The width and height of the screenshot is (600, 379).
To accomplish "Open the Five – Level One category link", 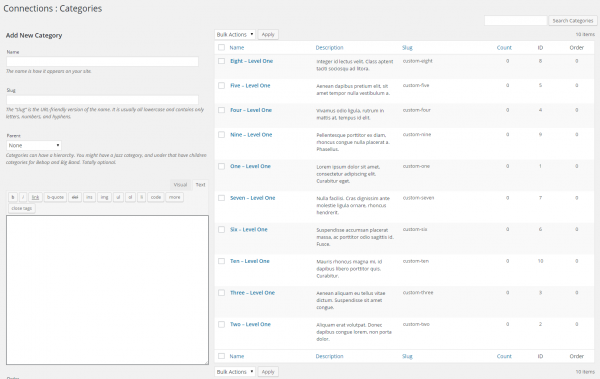I will tap(250, 86).
